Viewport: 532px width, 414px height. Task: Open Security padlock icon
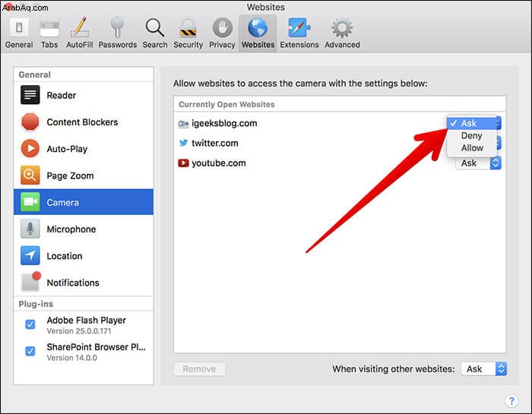tap(188, 27)
